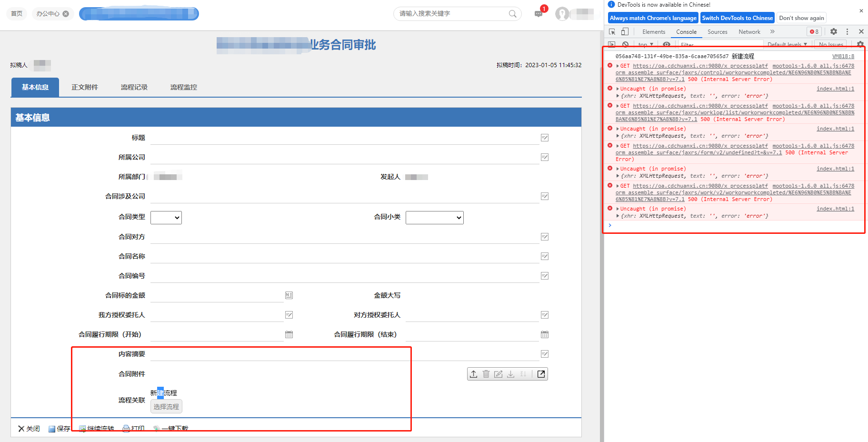Click the No Issues button in console

coord(831,44)
